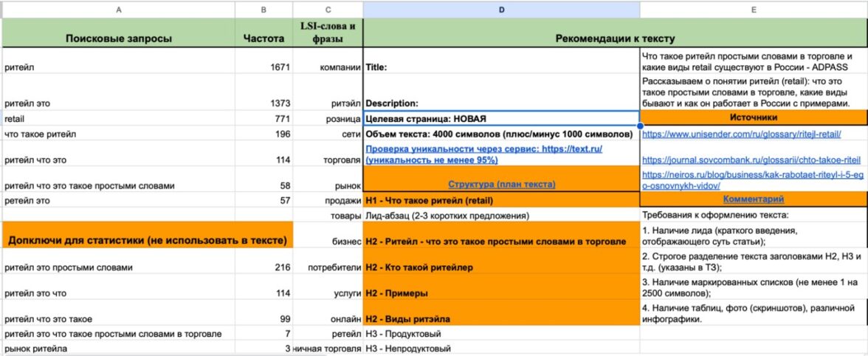Click the frequency cell '58'
The width and height of the screenshot is (868, 356).
pos(264,179)
